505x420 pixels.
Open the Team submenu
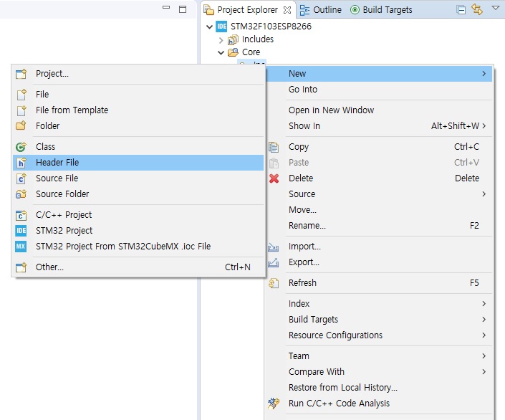(380, 356)
